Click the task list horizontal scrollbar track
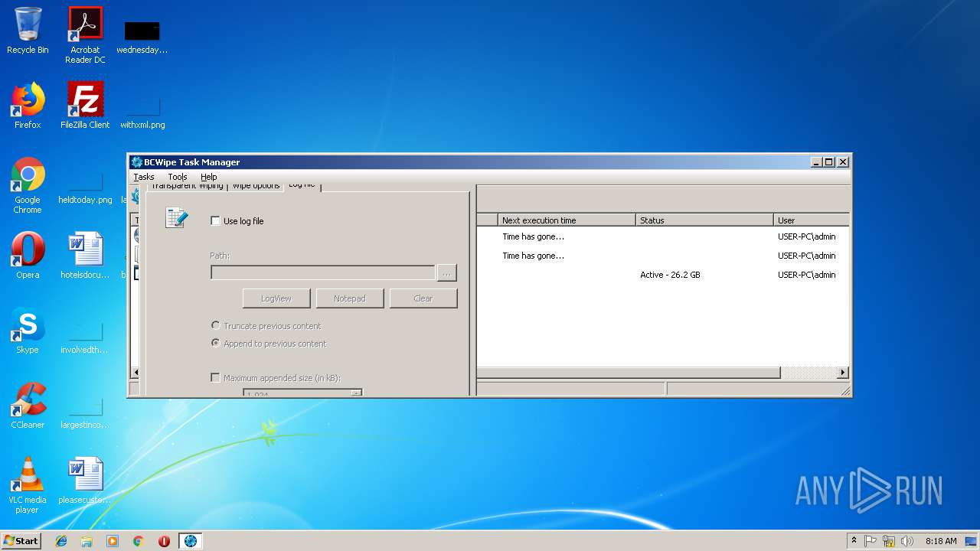The image size is (980, 551). [x=808, y=373]
